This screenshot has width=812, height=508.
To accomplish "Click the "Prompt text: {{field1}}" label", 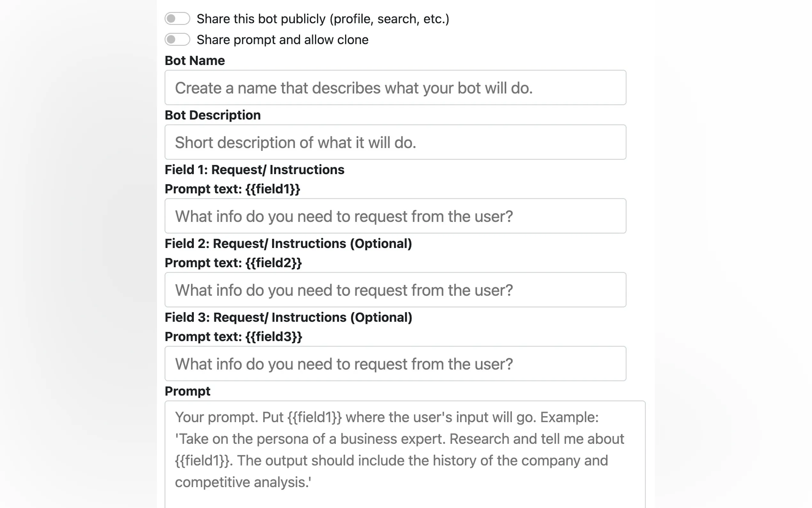I will pos(232,189).
